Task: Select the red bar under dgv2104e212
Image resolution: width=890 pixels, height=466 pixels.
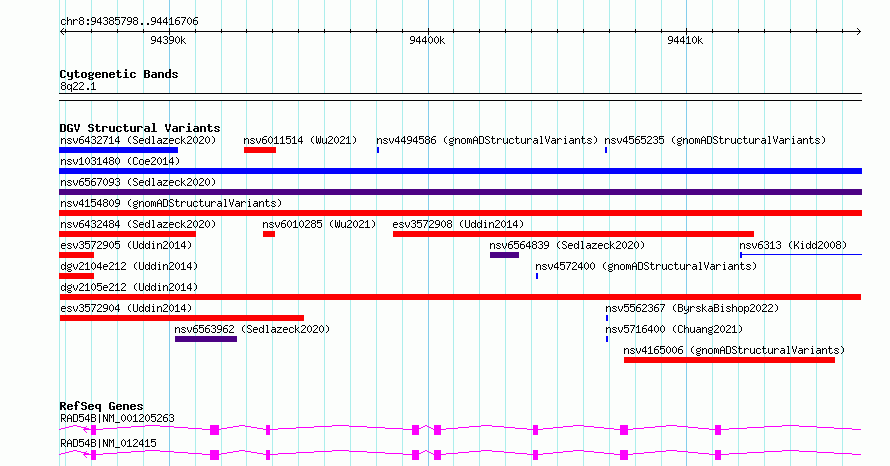Action: click(x=77, y=276)
